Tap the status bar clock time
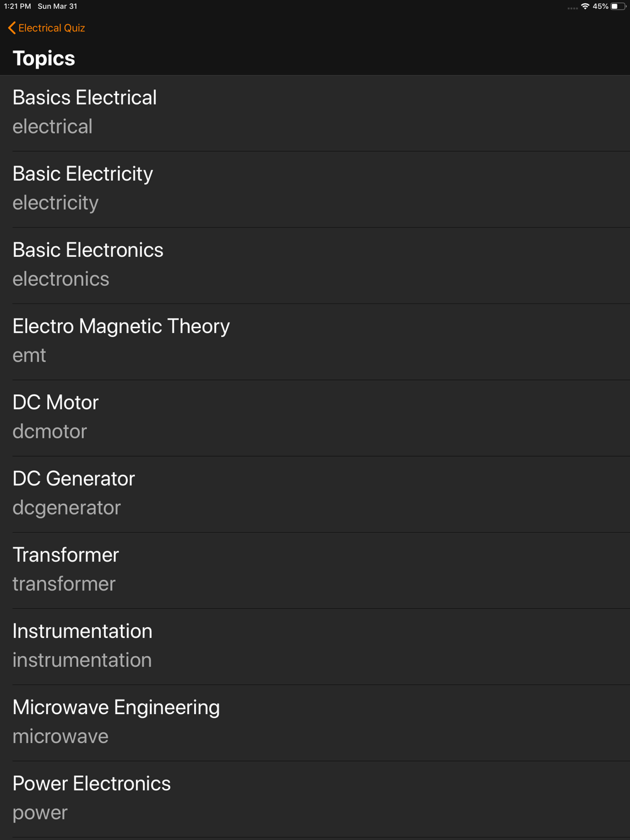 (x=17, y=6)
